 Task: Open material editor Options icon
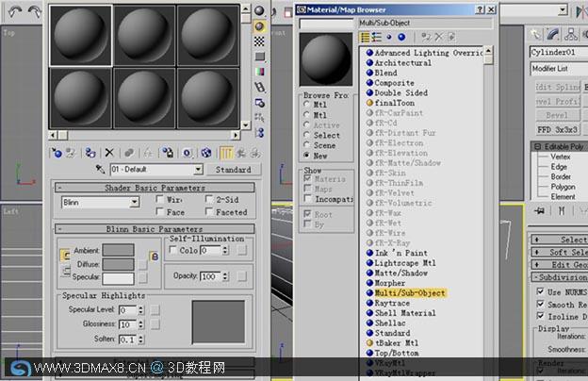click(259, 103)
